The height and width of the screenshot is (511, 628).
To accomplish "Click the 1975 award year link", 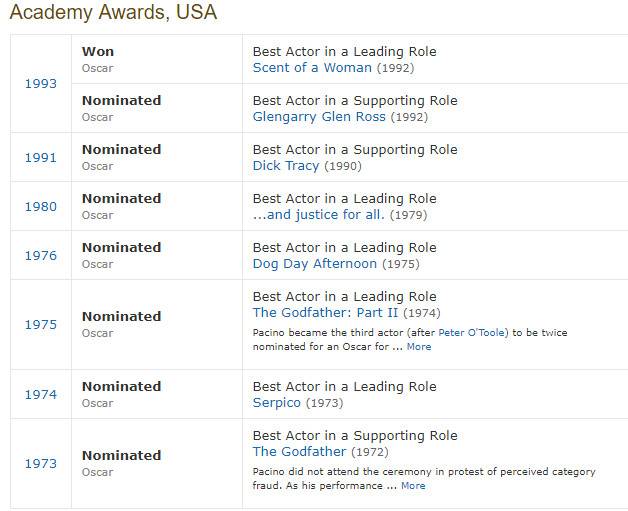I will click(40, 324).
